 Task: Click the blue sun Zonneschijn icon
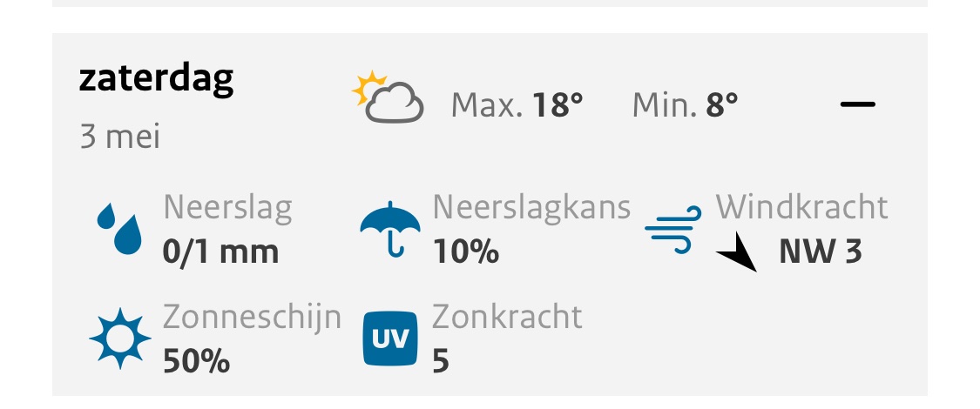pyautogui.click(x=120, y=338)
